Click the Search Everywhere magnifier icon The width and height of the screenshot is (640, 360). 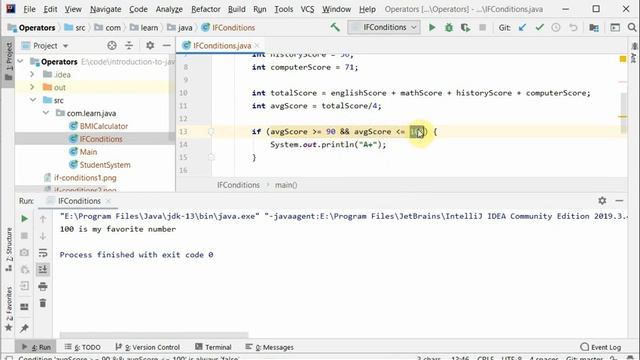click(x=632, y=27)
